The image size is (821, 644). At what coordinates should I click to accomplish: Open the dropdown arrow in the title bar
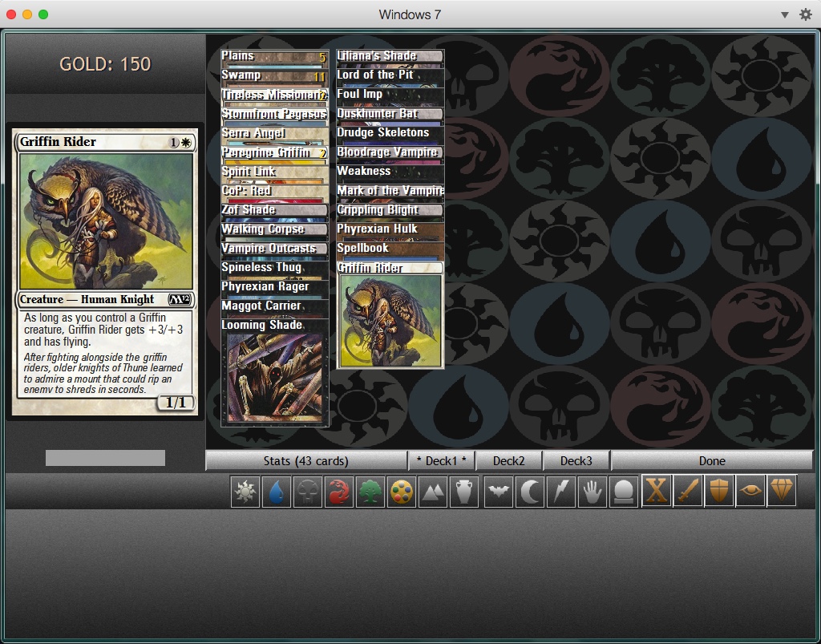785,14
